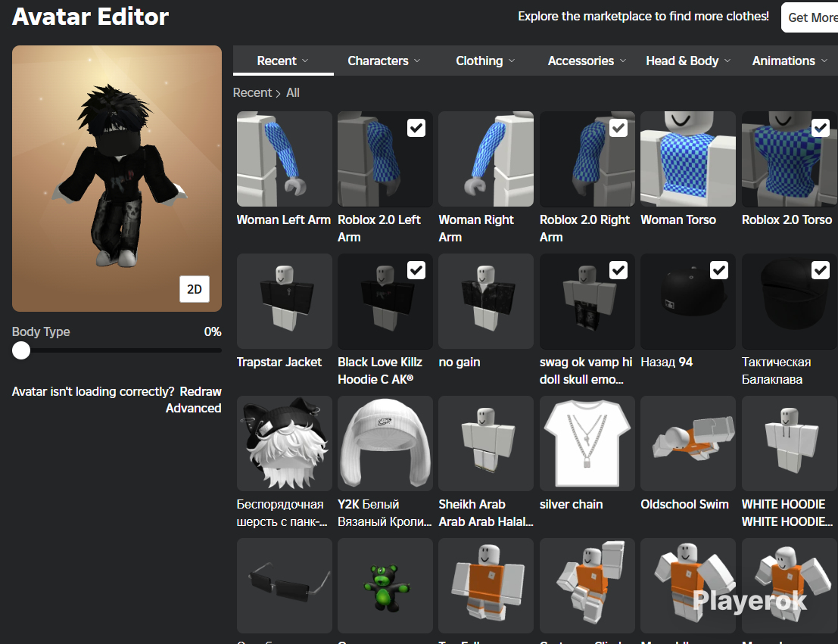
Task: Click the Recent breadcrumb link
Action: tap(252, 92)
